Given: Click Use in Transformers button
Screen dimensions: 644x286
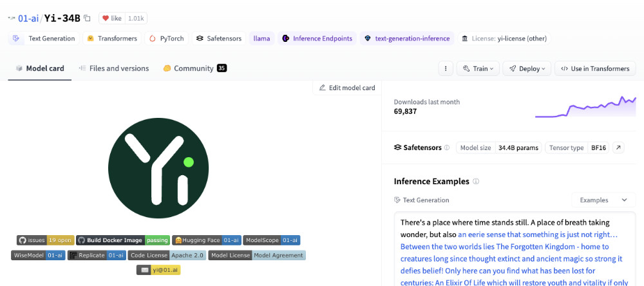Looking at the screenshot, I should [595, 69].
